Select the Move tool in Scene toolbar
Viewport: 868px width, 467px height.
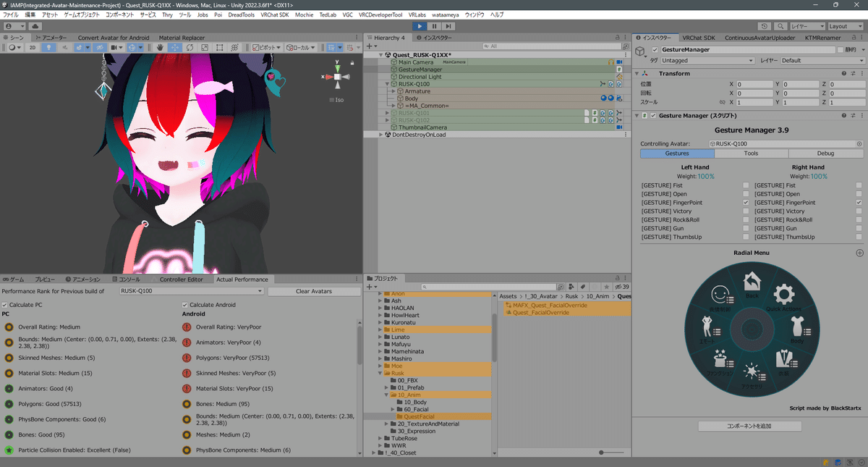click(x=174, y=47)
